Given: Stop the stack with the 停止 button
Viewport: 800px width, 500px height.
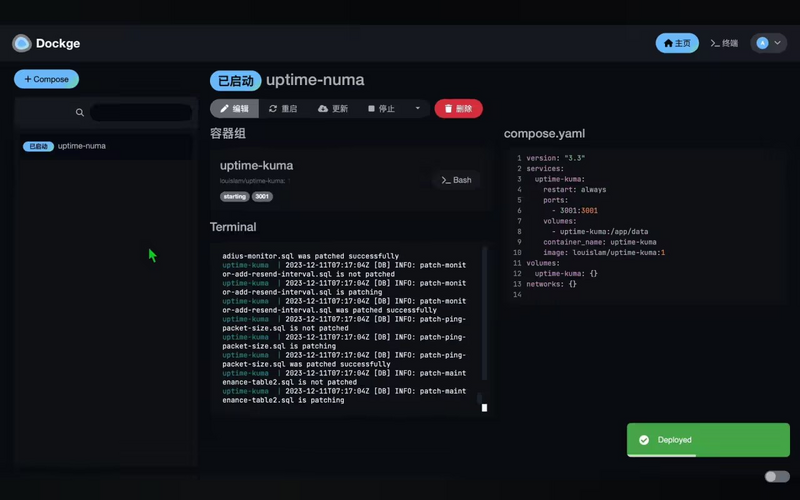Looking at the screenshot, I should (x=382, y=108).
